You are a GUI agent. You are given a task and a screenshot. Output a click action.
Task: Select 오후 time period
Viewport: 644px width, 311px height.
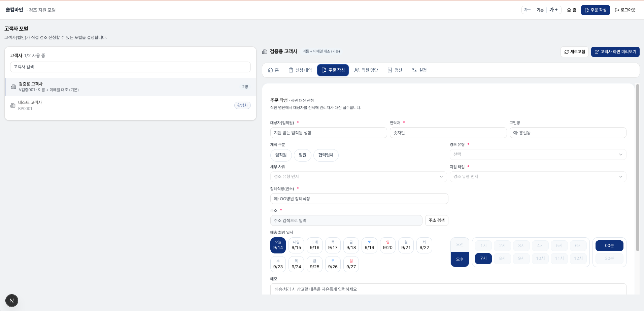pos(460,260)
